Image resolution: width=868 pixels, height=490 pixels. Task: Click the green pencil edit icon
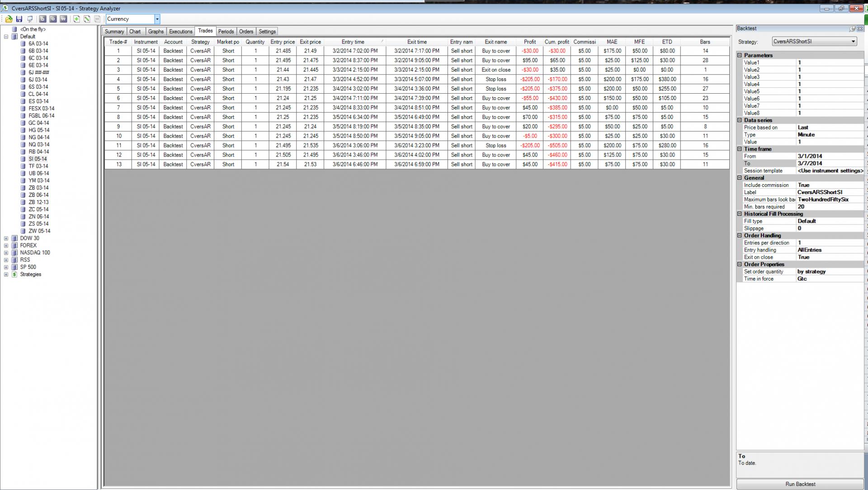coord(87,19)
